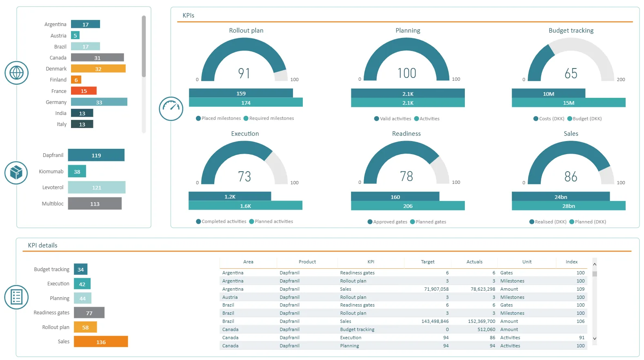Screen dimensions: 644x360
Task: Click the 159 placed milestones bar
Action: click(241, 93)
